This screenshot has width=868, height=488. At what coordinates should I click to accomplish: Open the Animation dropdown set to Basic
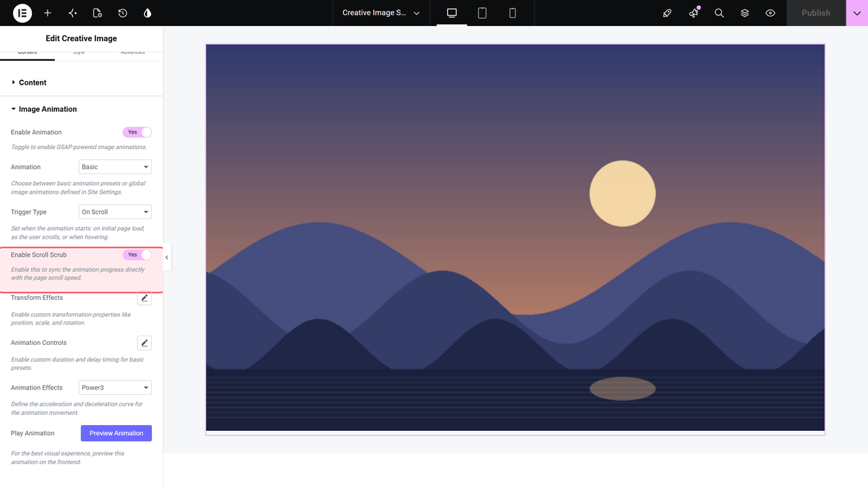point(115,167)
